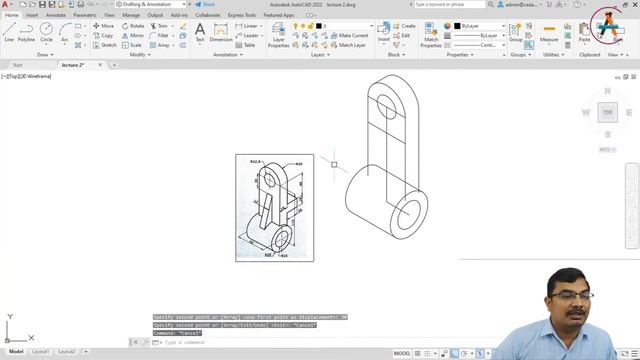Toggle snap mode in status bar
640x360 pixels.
427,353
